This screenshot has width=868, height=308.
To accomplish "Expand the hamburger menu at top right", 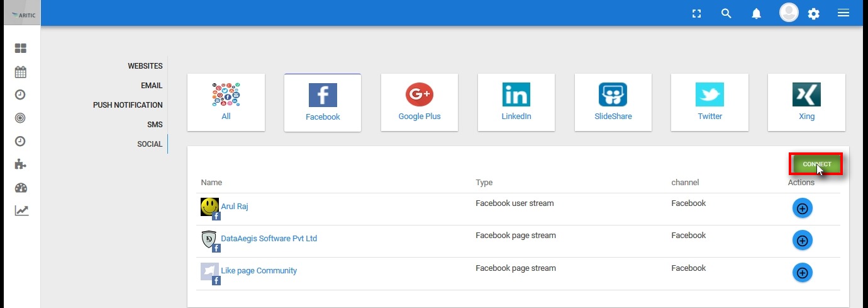I will point(843,13).
